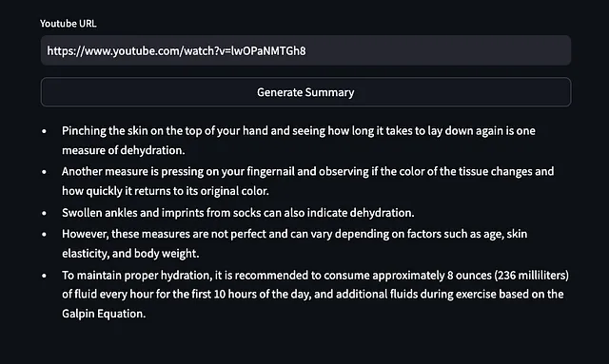Image resolution: width=609 pixels, height=364 pixels.
Task: Select the line "measure of dehydration."
Action: pyautogui.click(x=123, y=150)
